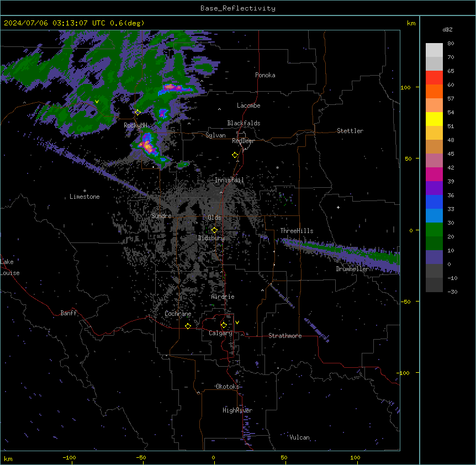Click the Lacombe city label
The height and width of the screenshot is (465, 476).
[x=248, y=105]
